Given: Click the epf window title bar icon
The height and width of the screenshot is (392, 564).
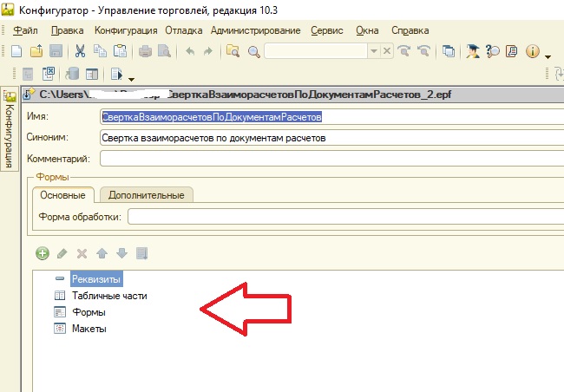Looking at the screenshot, I should click(29, 95).
